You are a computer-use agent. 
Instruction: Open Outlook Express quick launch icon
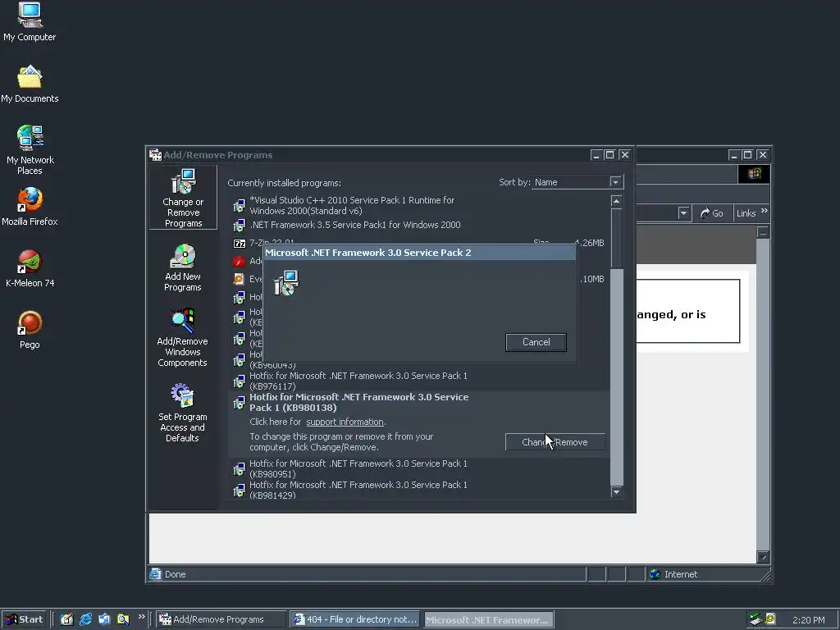tap(104, 619)
